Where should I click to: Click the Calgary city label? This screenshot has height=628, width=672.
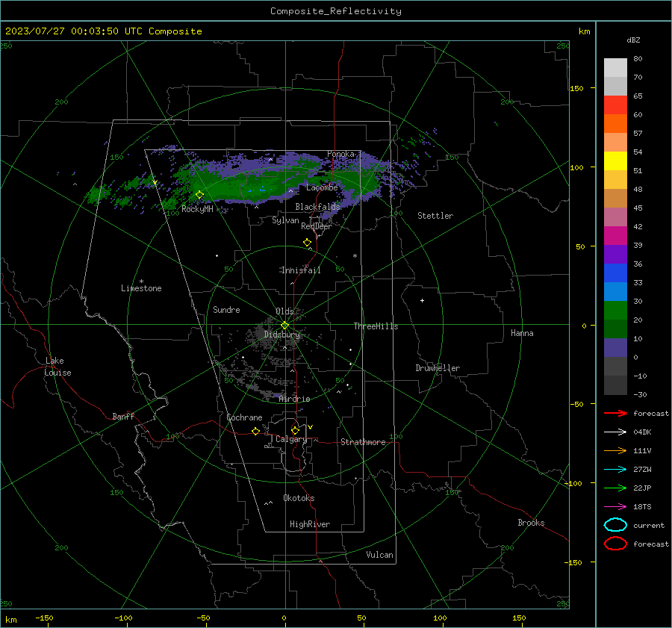click(291, 439)
